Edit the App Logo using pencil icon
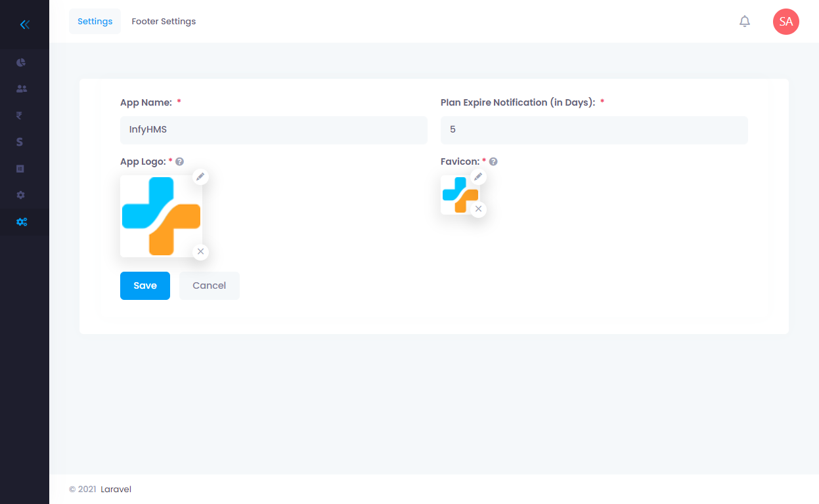 pos(200,176)
